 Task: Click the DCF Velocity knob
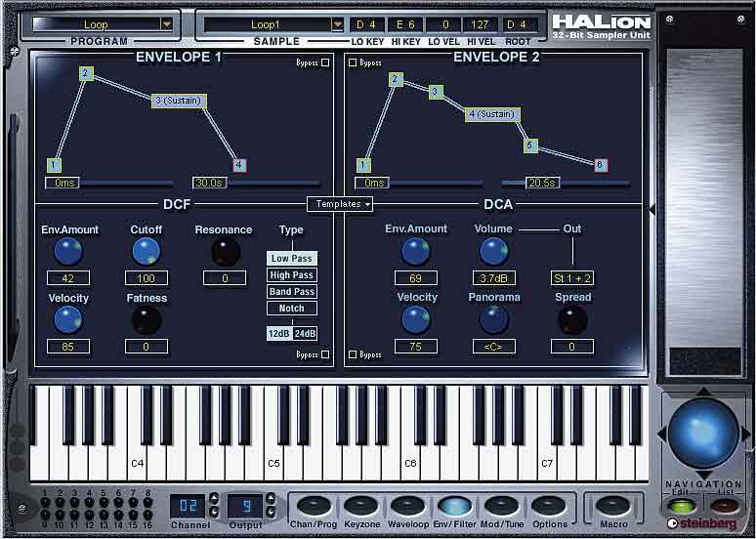click(68, 319)
